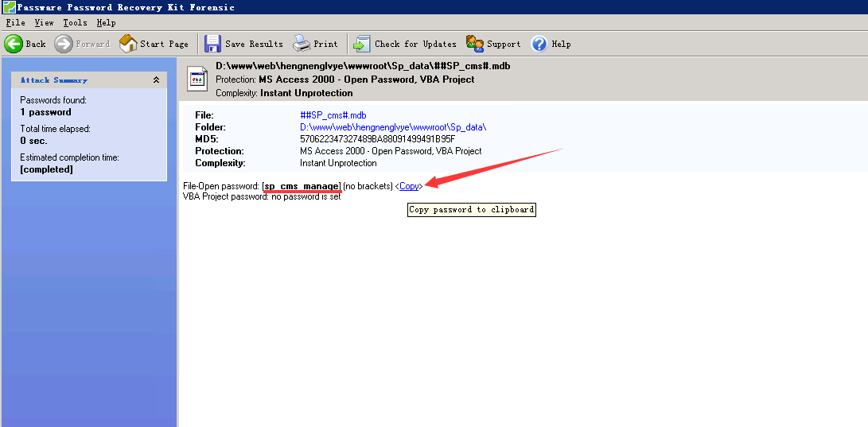Click the Save Results floppy disk icon

pos(212,44)
